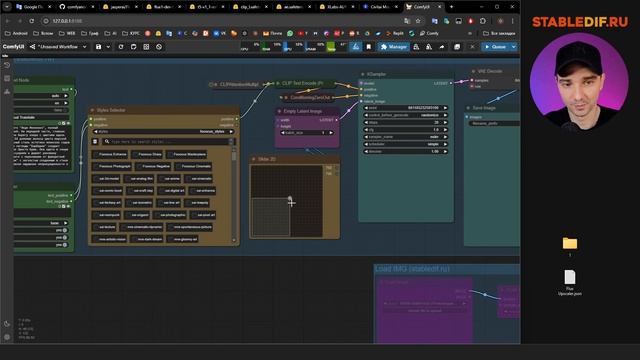640x360 pixels.
Task: Reload the browser page
Action: tap(31, 21)
